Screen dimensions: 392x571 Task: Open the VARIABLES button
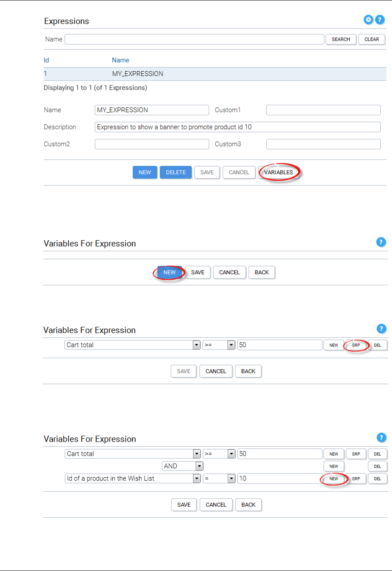pyautogui.click(x=279, y=172)
